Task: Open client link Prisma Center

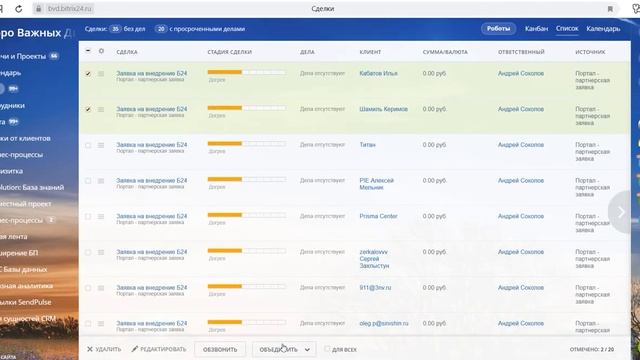Action: [x=378, y=216]
